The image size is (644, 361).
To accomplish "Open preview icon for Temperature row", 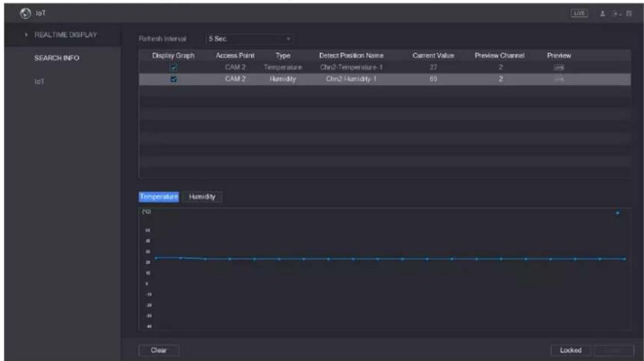I will pos(558,67).
